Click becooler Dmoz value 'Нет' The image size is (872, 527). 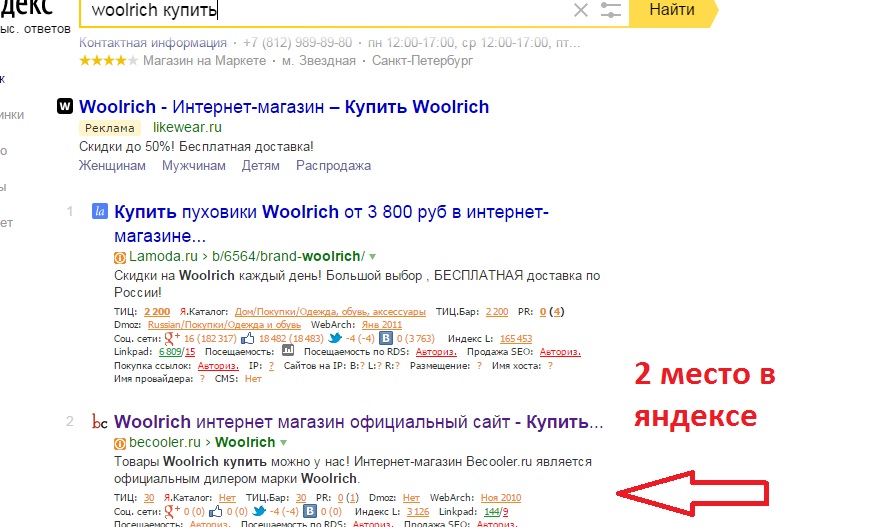411,498
